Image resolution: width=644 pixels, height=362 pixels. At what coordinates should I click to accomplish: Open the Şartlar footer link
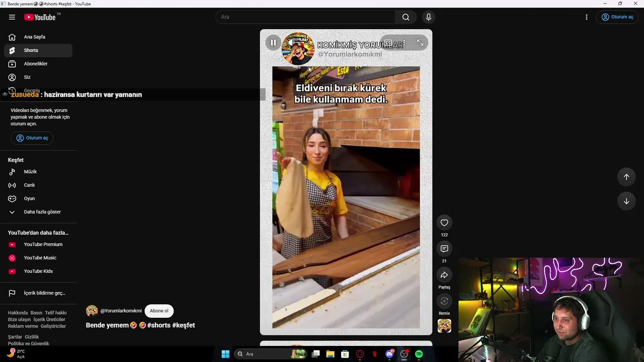(15, 337)
